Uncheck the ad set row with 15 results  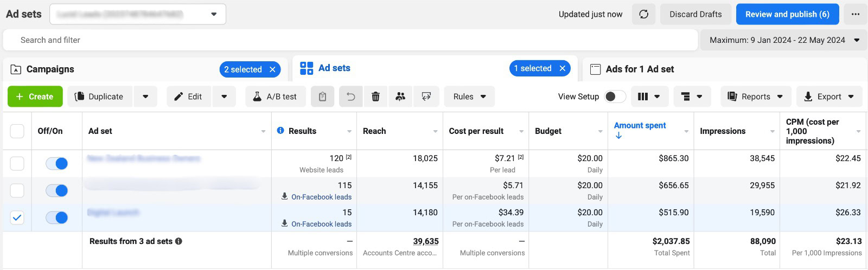pyautogui.click(x=17, y=218)
